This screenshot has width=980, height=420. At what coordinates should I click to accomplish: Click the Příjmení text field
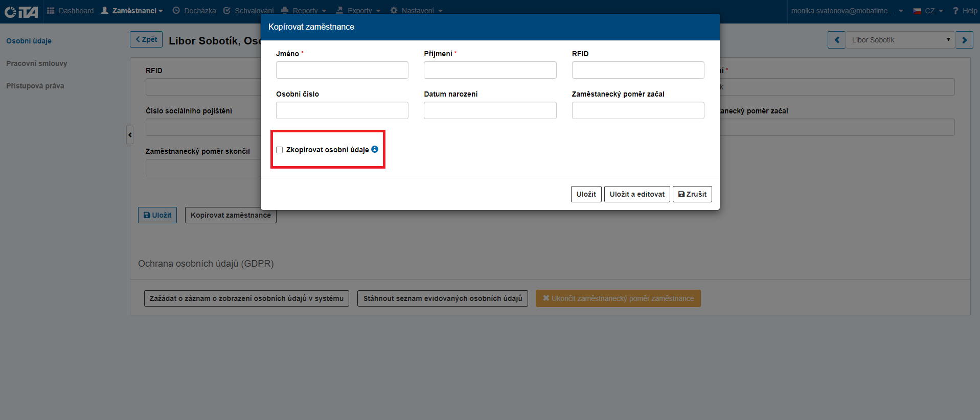[x=490, y=70]
